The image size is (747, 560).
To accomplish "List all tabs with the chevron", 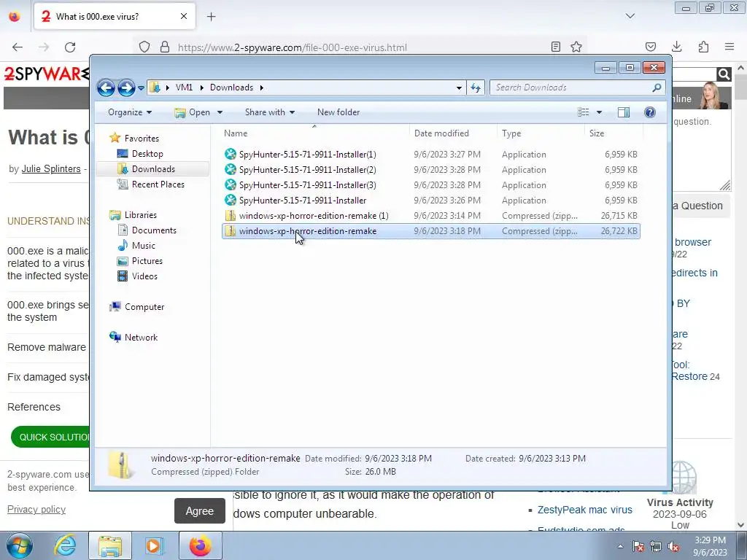I will pos(630,16).
